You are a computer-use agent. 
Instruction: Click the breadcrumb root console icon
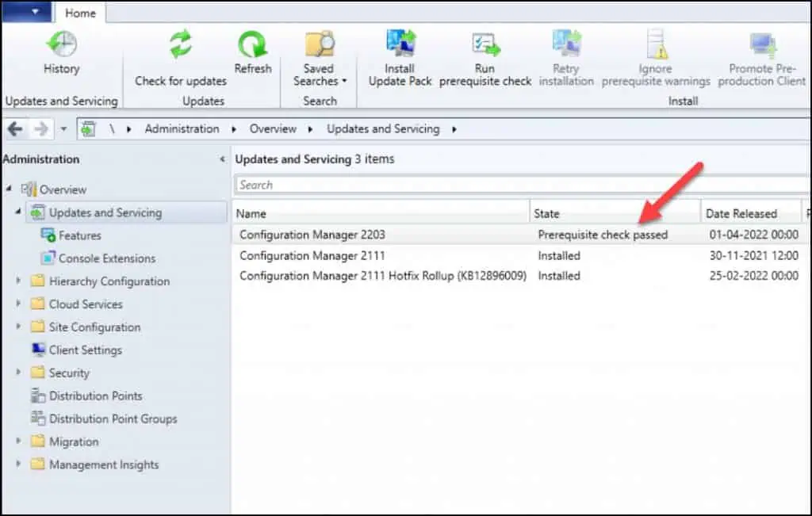[x=89, y=129]
